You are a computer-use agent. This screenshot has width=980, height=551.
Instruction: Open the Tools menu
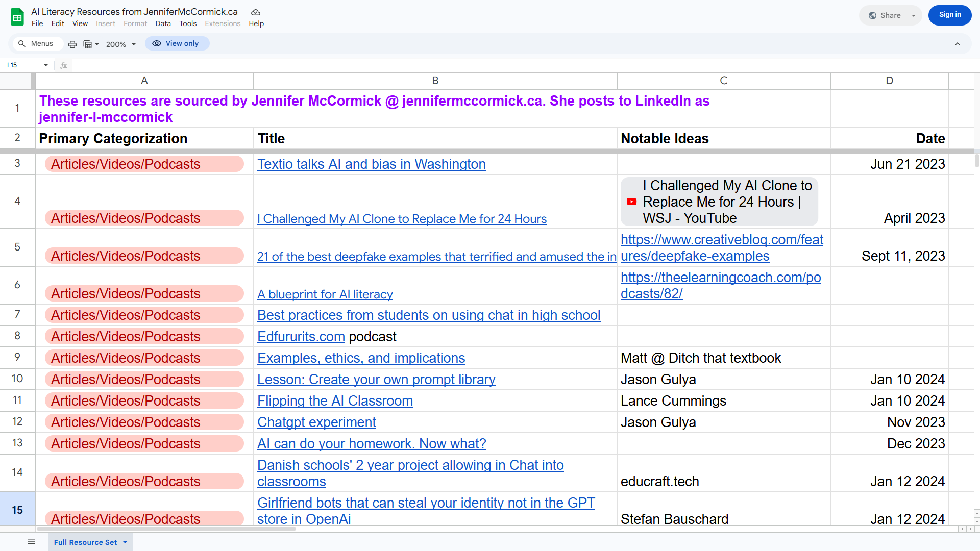pyautogui.click(x=188, y=23)
